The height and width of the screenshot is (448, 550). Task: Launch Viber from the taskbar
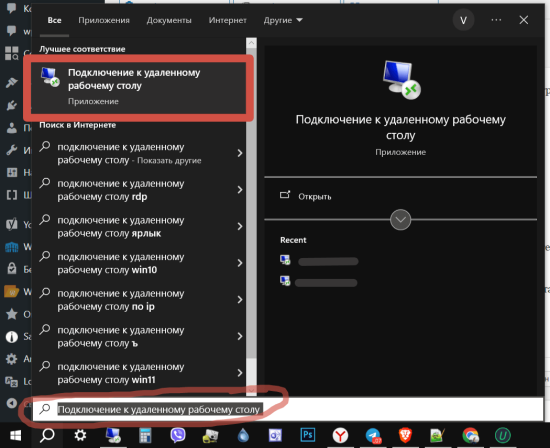(178, 435)
